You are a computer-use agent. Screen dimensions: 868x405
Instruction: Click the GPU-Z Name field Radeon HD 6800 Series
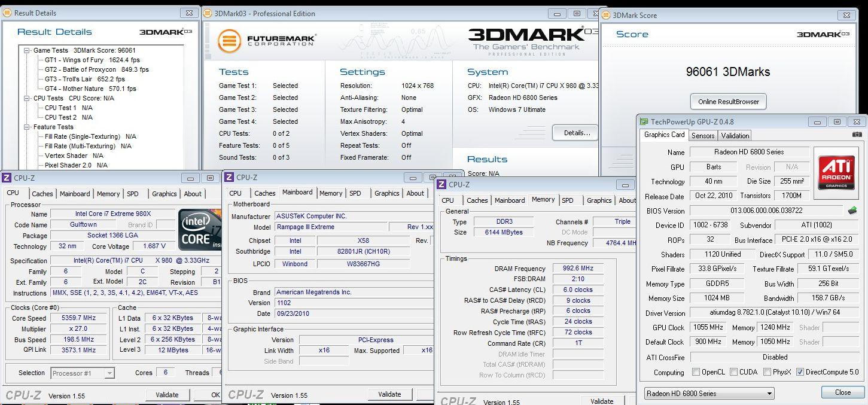[x=749, y=152]
